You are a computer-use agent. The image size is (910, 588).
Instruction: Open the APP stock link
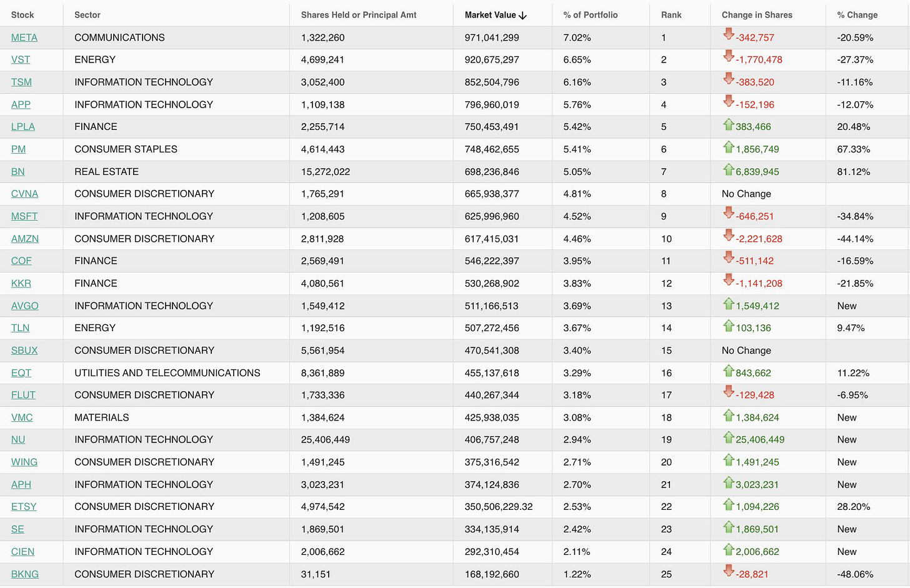pos(21,104)
